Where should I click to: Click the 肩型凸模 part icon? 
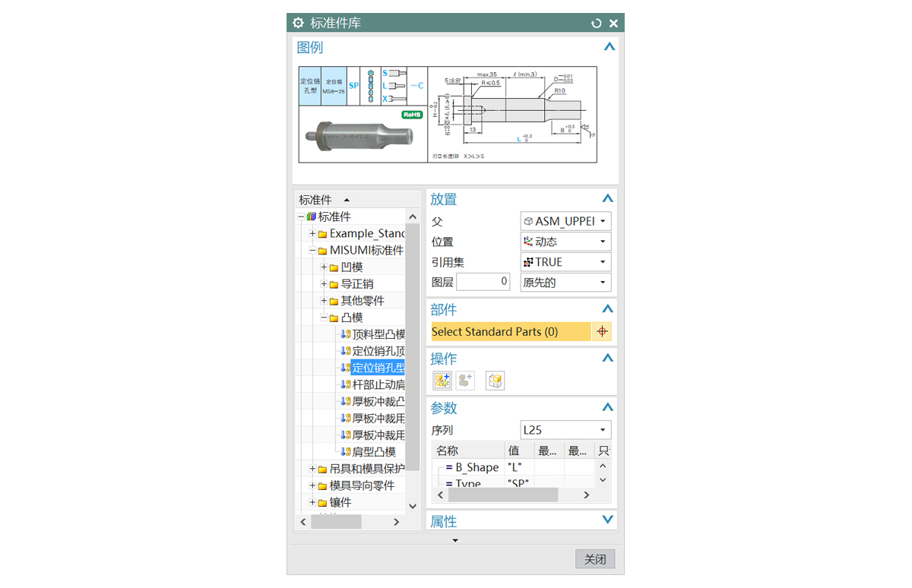[x=346, y=451]
